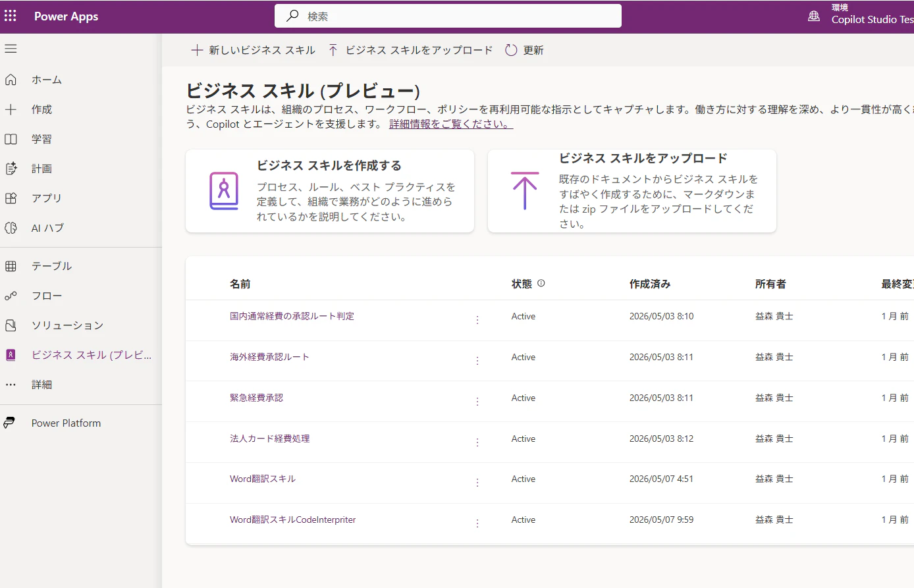Click the ビジネス スキルをアップロード card title
914x588 pixels.
coord(643,158)
